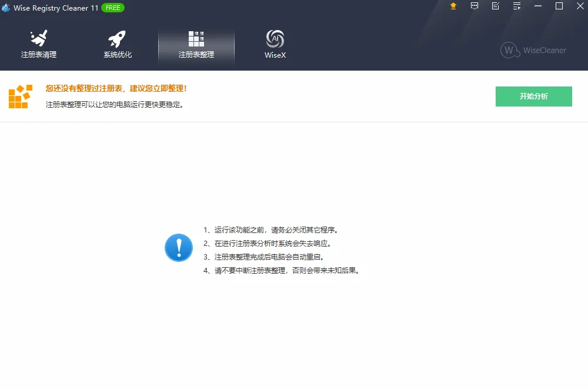The width and height of the screenshot is (588, 389).
Task: Click the orange upgrade arrow in title bar
Action: coord(452,6)
